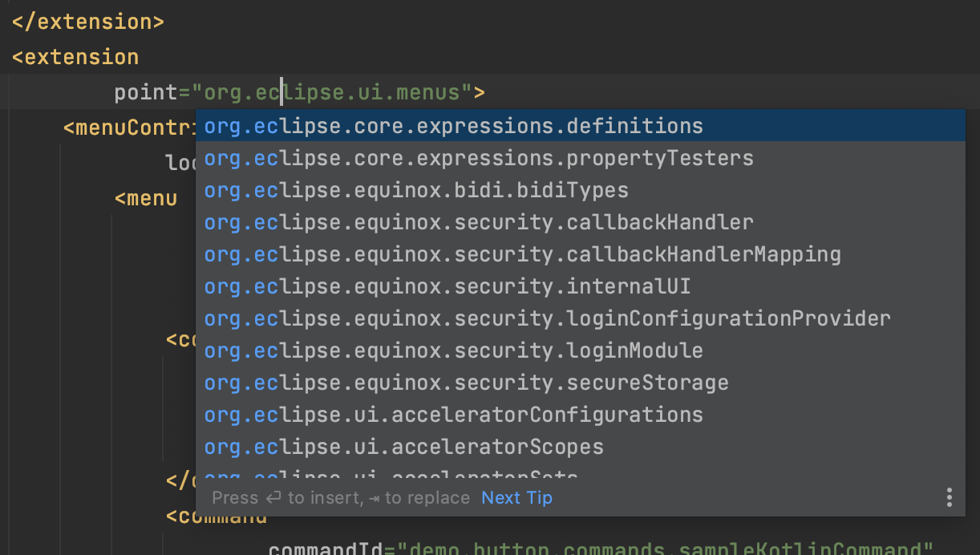Click the point attribute name
980x555 pixels.
click(x=144, y=92)
